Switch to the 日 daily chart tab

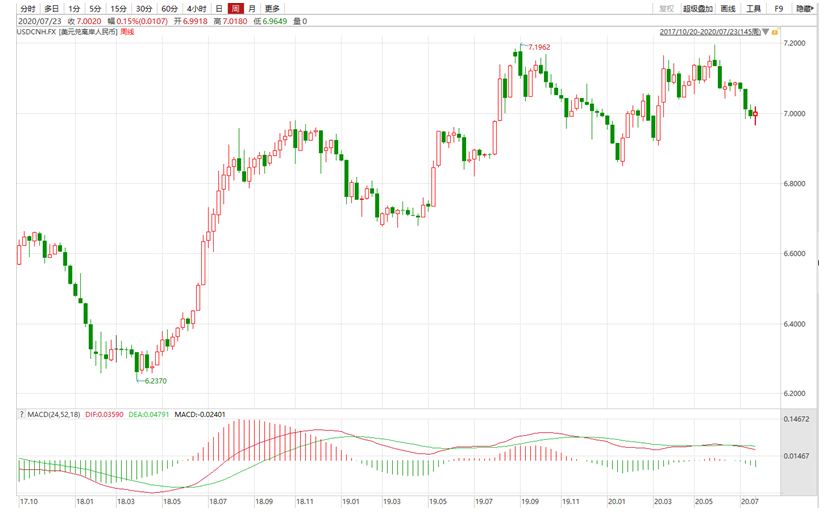point(219,8)
